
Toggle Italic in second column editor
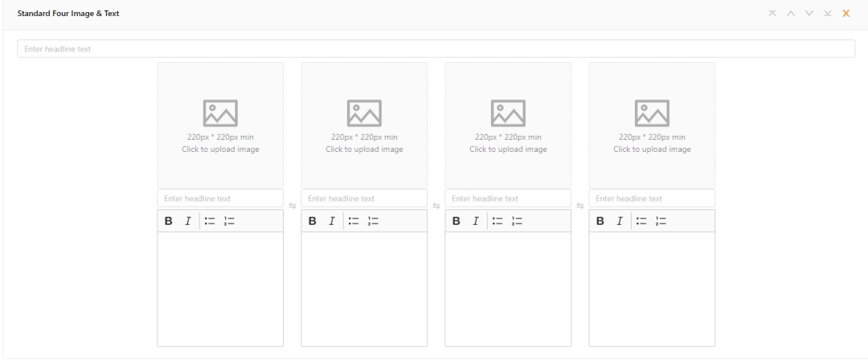coord(331,221)
